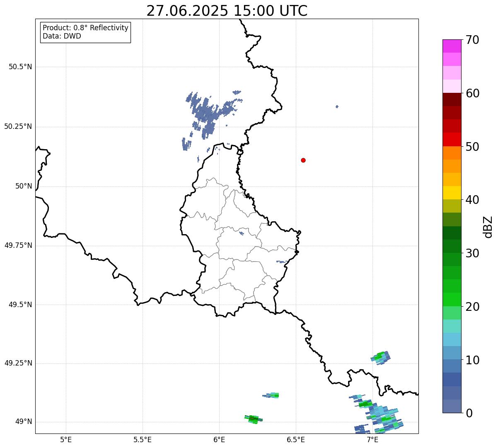The height and width of the screenshot is (448, 498).
Task: Select the 50.5°N latitude label
Action: click(20, 67)
